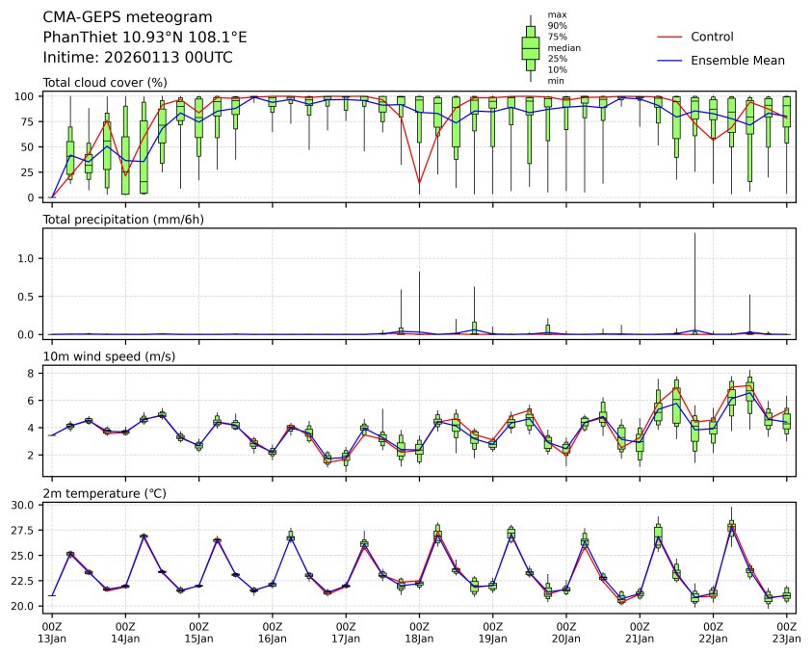Screen dimensions: 812x655
Task: Click the red Control legend line
Action: 670,37
